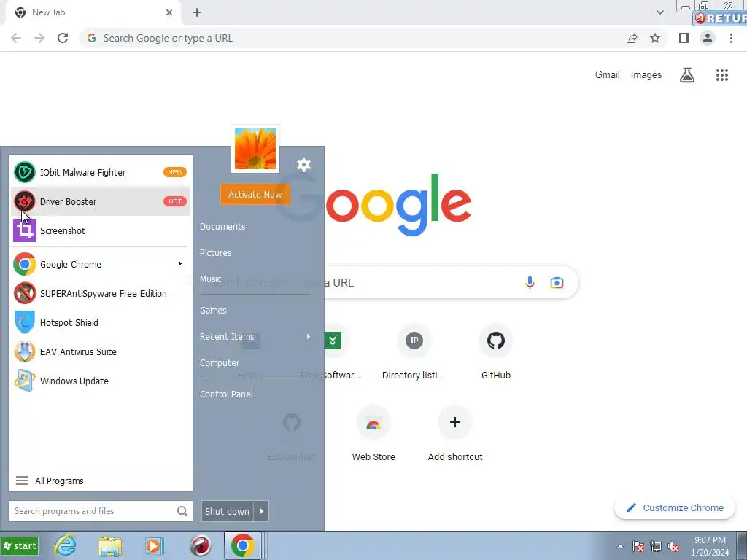
Task: Open IObit Malware Fighter icon
Action: tap(24, 172)
